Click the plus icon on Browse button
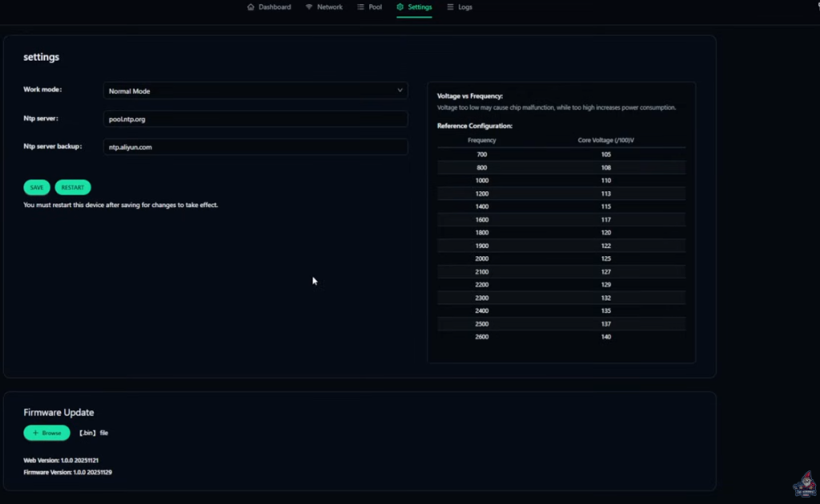Viewport: 820px width, 504px height. (x=35, y=433)
